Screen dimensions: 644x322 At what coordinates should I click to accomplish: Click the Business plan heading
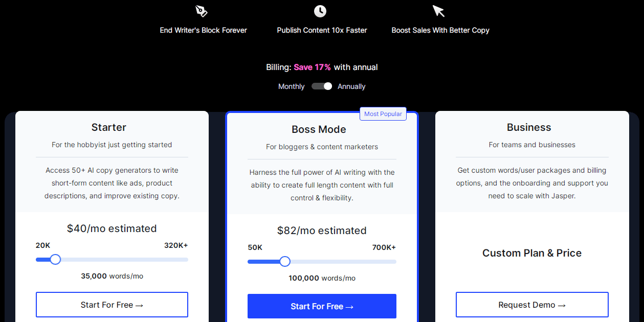pyautogui.click(x=529, y=127)
